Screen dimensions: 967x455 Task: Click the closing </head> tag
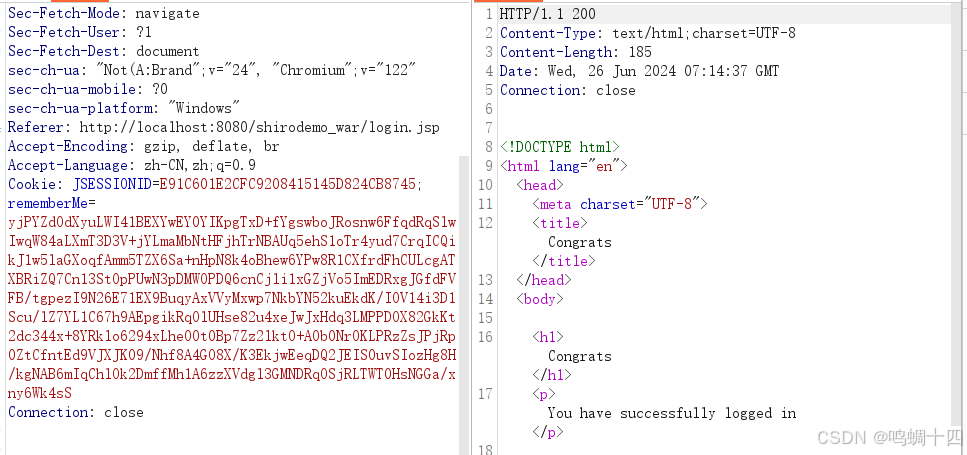coord(543,281)
